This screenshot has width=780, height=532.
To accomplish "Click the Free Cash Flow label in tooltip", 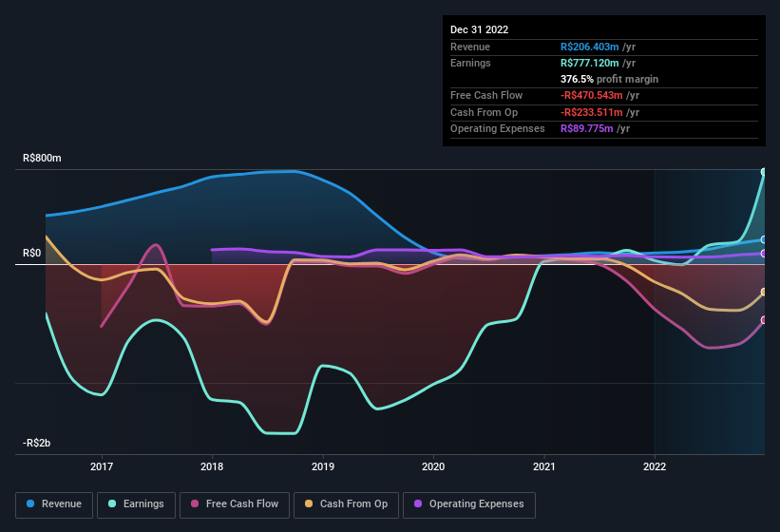I will click(486, 95).
